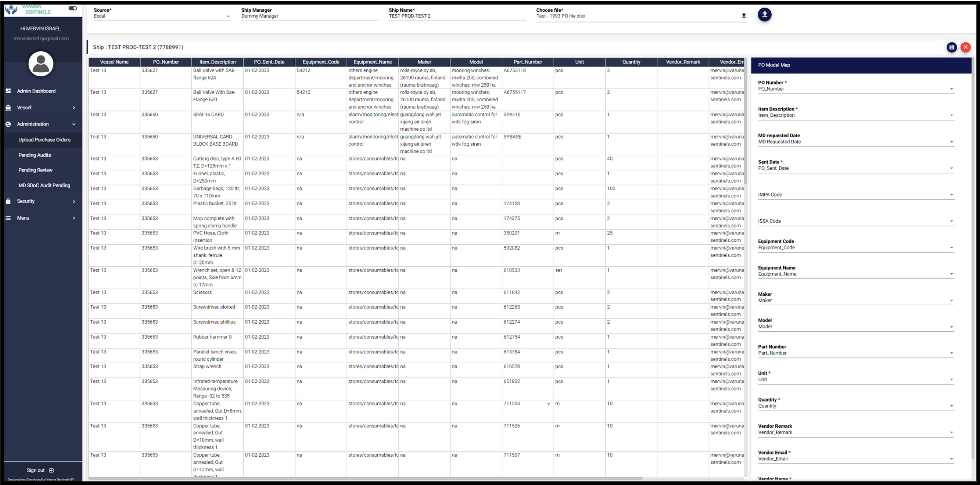Click the part number cell 'A6755118'
The image size is (980, 485).
pos(528,78)
